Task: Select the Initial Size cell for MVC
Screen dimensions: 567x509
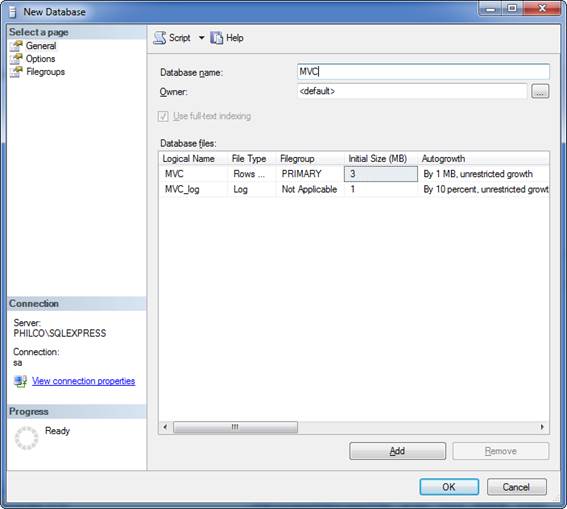Action: coord(381,174)
